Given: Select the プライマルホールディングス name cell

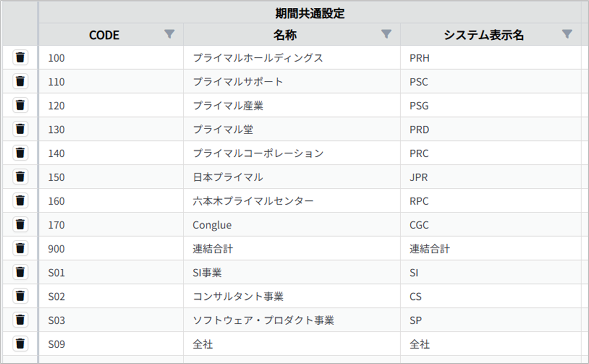Looking at the screenshot, I should [258, 58].
